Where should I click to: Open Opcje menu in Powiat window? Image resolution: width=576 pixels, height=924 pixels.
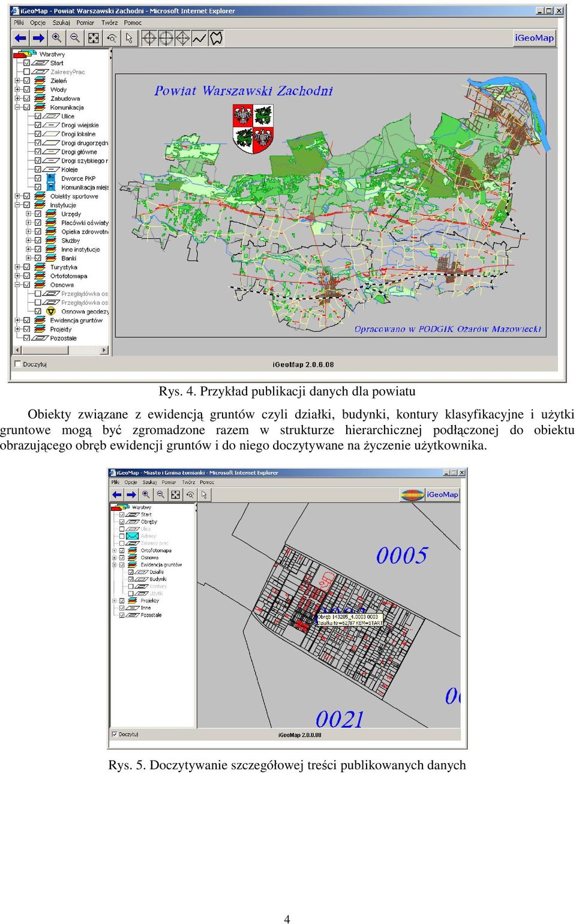pyautogui.click(x=38, y=23)
